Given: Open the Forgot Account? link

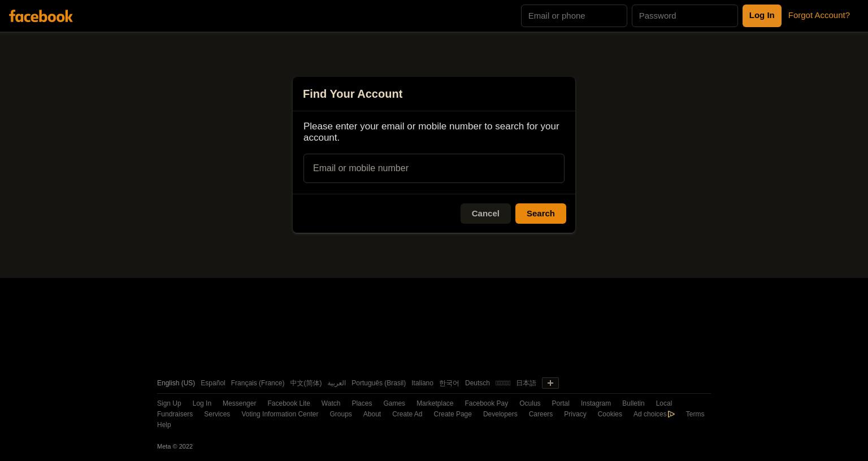Looking at the screenshot, I should [x=819, y=15].
